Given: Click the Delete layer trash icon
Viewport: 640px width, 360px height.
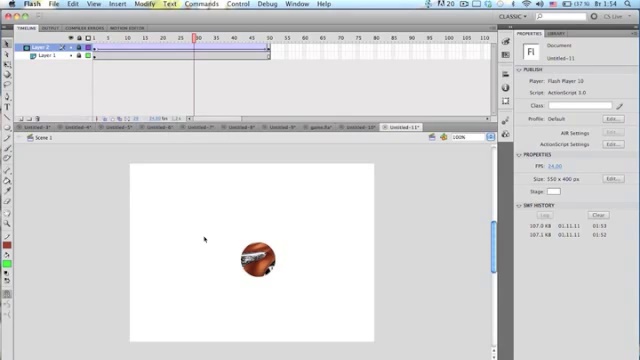Looking at the screenshot, I should [37, 119].
